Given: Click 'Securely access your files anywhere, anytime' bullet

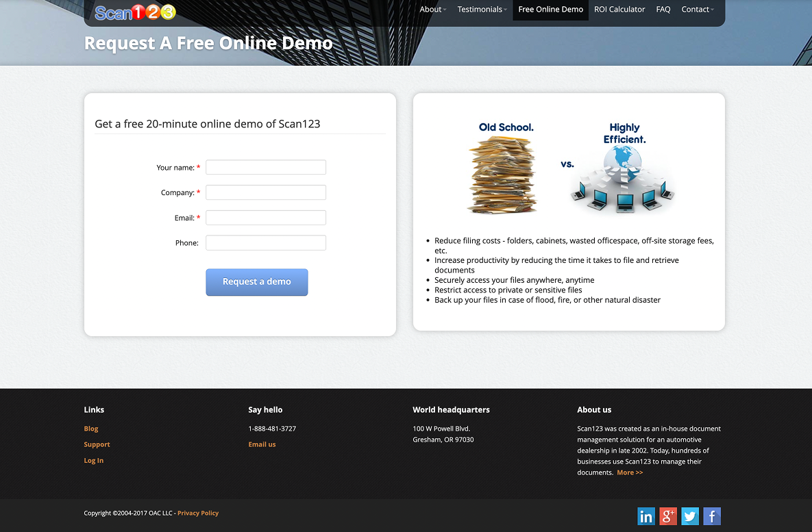Looking at the screenshot, I should (514, 280).
